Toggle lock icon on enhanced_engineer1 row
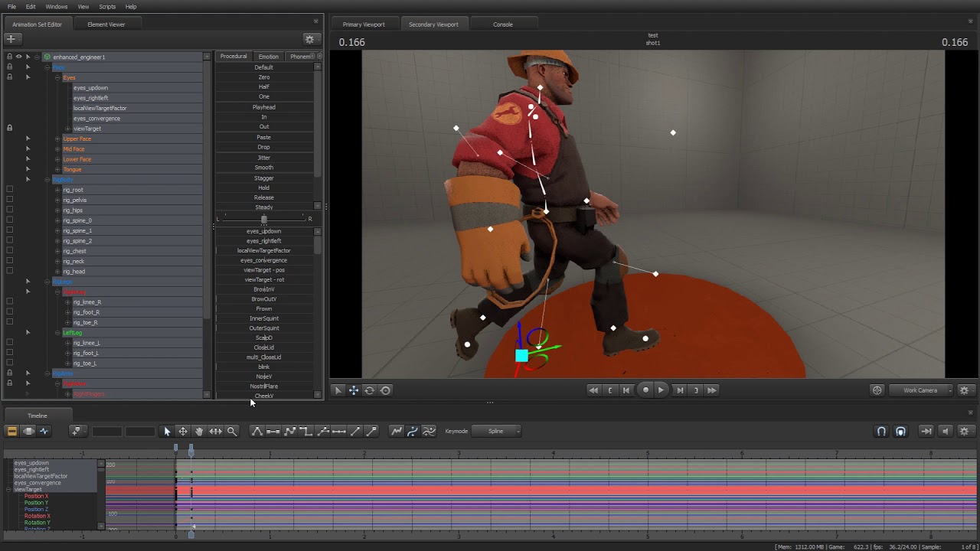980x551 pixels. 9,57
